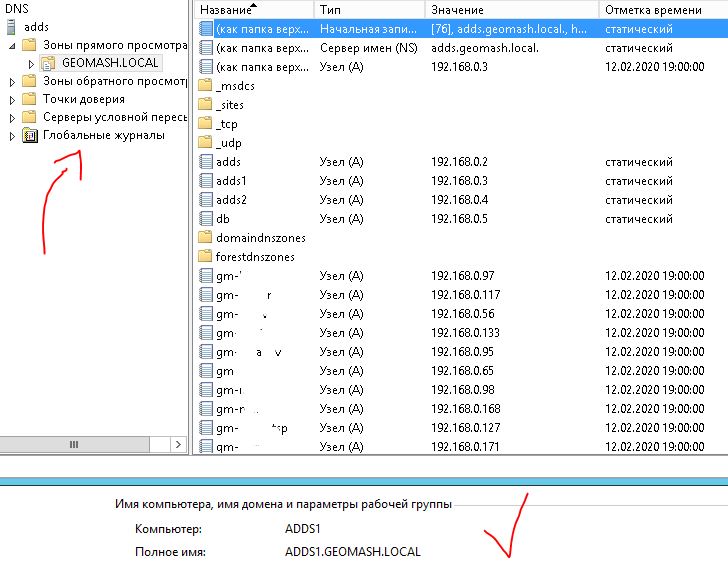Image resolution: width=728 pixels, height=567 pixels.
Task: Click the adds1 record name
Action: [231, 181]
